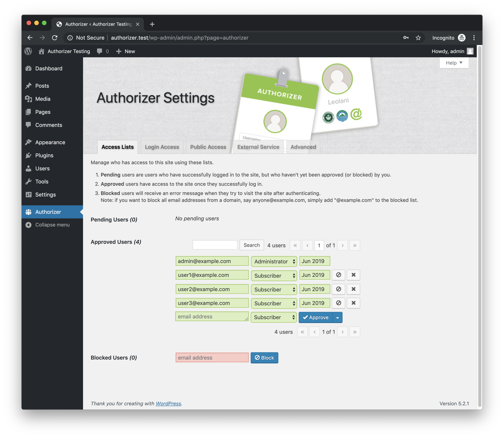The width and height of the screenshot is (504, 438).
Task: Expand the Approve button arrow dropdown
Action: (337, 317)
